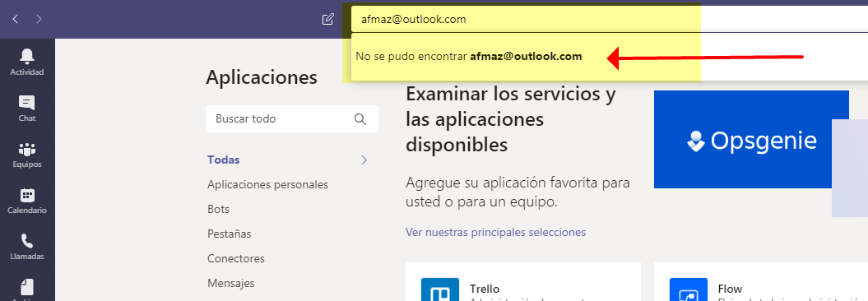Click the Flow app icon
Image resolution: width=868 pixels, height=301 pixels.
(688, 289)
